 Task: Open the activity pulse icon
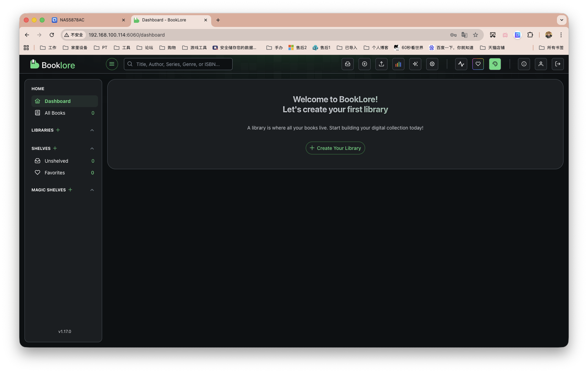461,64
